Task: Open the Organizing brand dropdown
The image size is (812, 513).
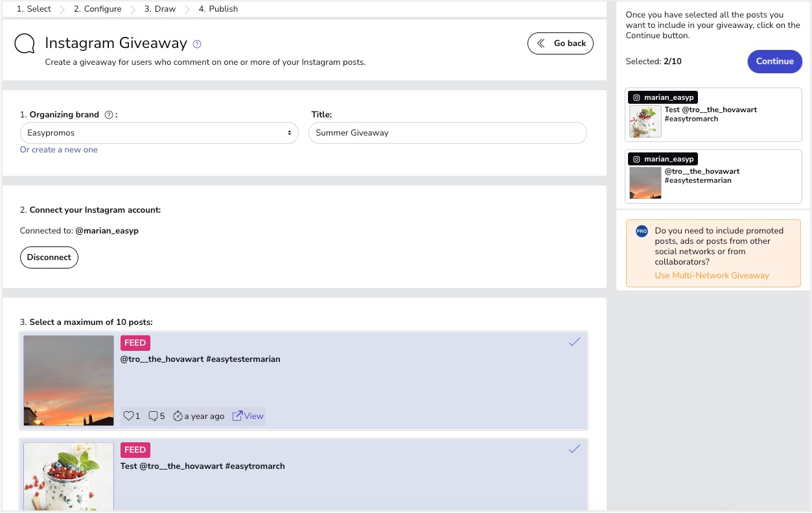Action: pos(159,133)
